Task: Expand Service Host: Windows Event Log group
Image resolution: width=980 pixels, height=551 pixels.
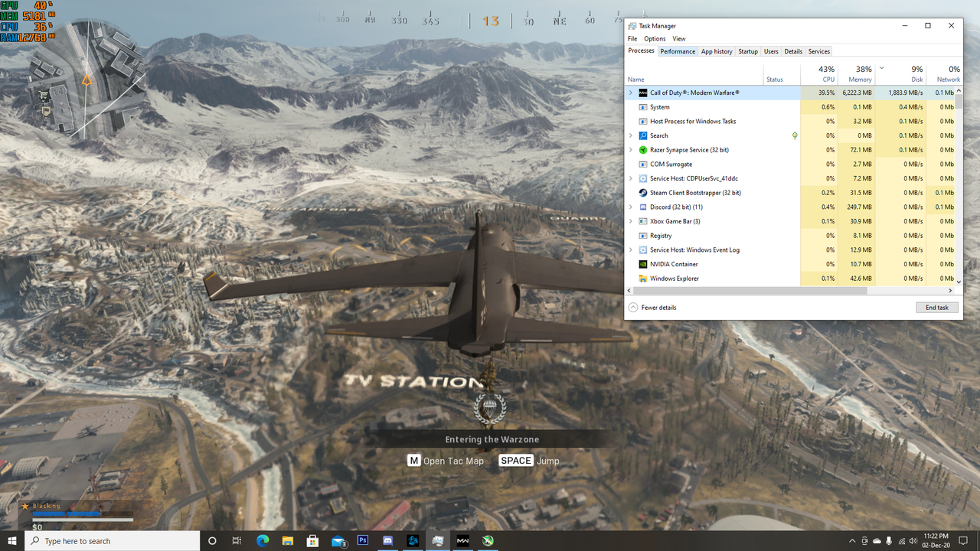Action: tap(631, 249)
